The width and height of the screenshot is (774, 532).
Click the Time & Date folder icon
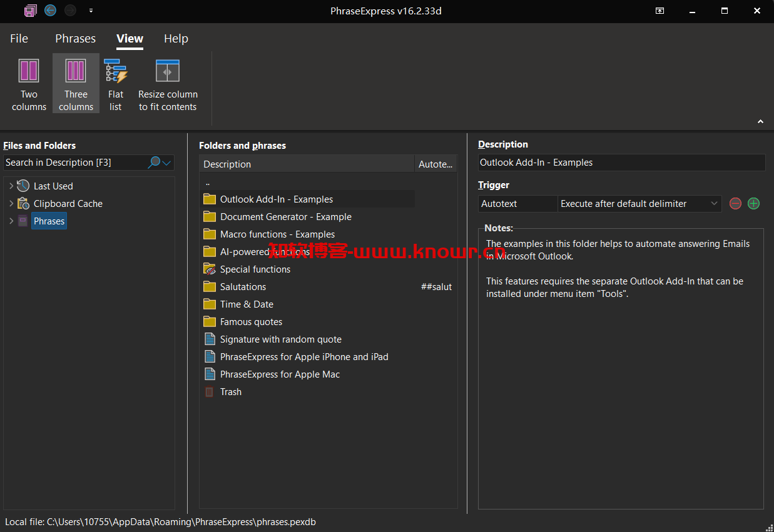[210, 304]
